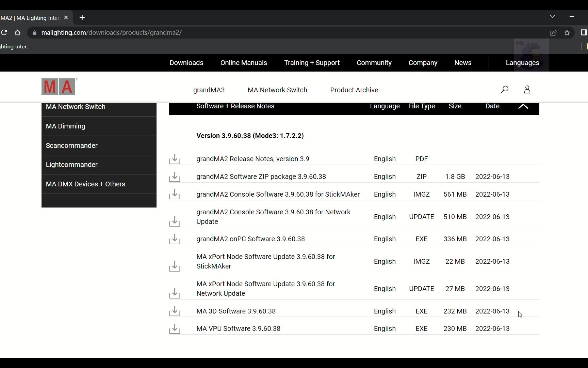Open MA Network Switch in sidebar
The image size is (588, 368).
[99, 109]
